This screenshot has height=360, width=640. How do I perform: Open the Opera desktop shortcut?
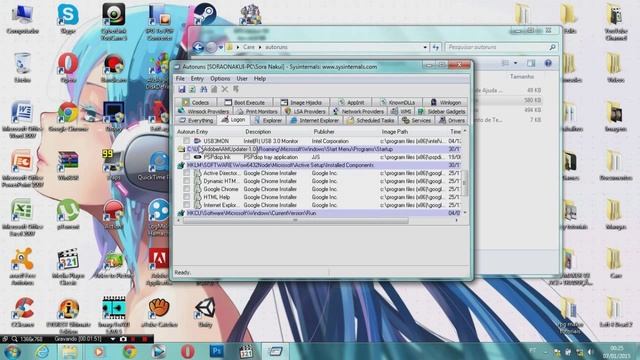pos(68,68)
